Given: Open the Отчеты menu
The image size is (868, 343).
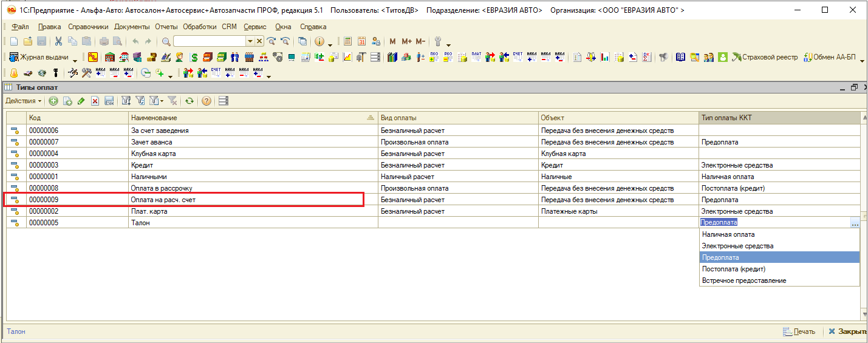Looking at the screenshot, I should [166, 27].
